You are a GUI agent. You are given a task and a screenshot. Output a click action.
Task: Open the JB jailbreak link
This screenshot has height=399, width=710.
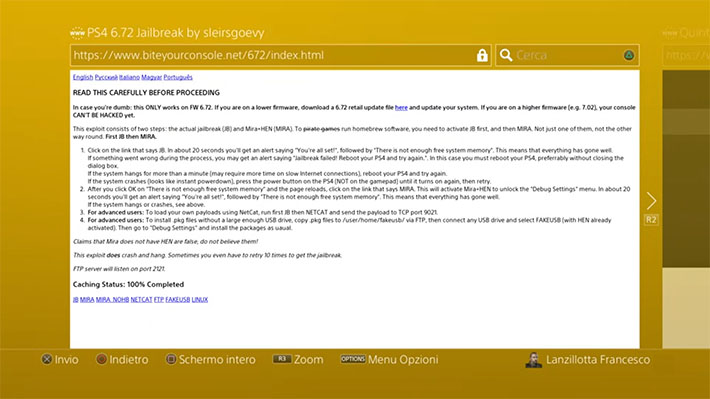(76, 300)
